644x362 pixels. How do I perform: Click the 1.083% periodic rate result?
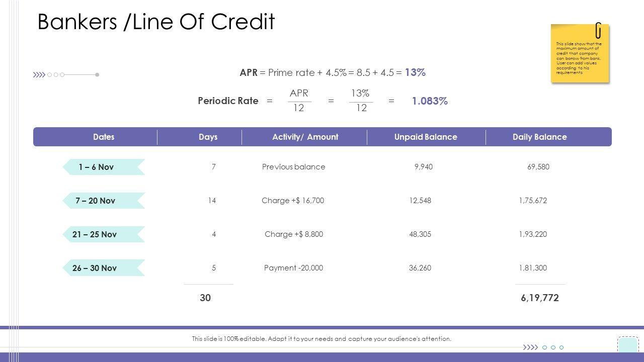coord(430,101)
